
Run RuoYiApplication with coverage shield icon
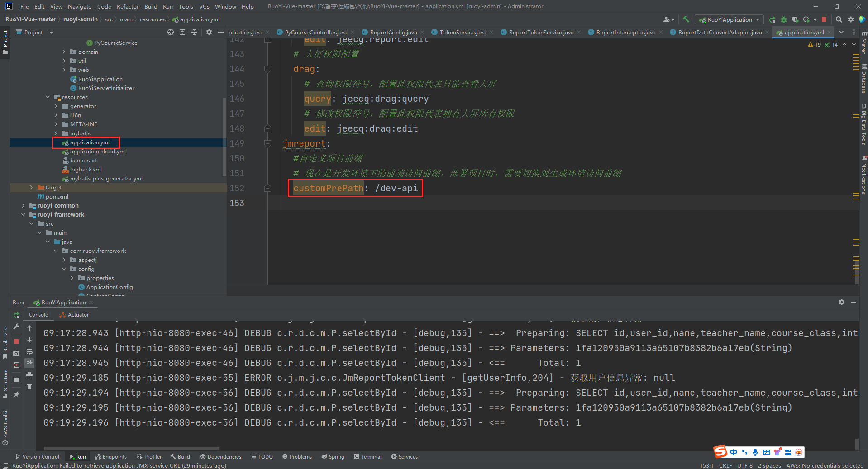(x=795, y=19)
